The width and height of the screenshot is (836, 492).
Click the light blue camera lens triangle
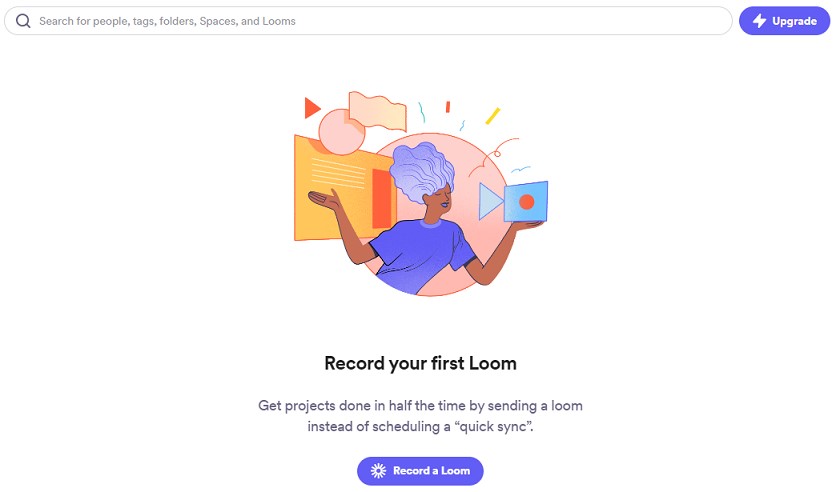coord(491,201)
